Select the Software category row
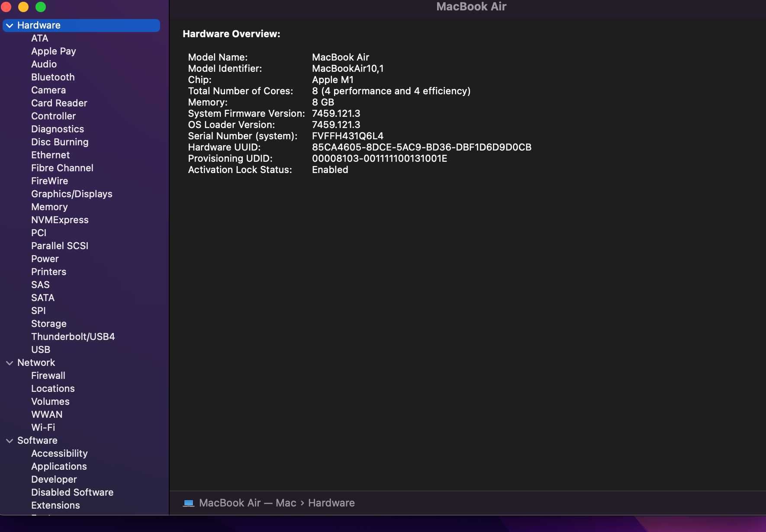The height and width of the screenshot is (532, 766). point(81,441)
